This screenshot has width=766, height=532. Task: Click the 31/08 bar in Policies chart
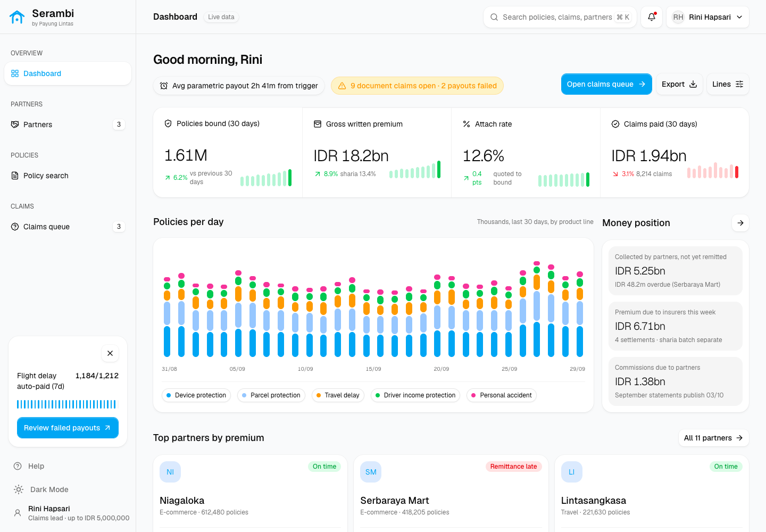click(167, 317)
